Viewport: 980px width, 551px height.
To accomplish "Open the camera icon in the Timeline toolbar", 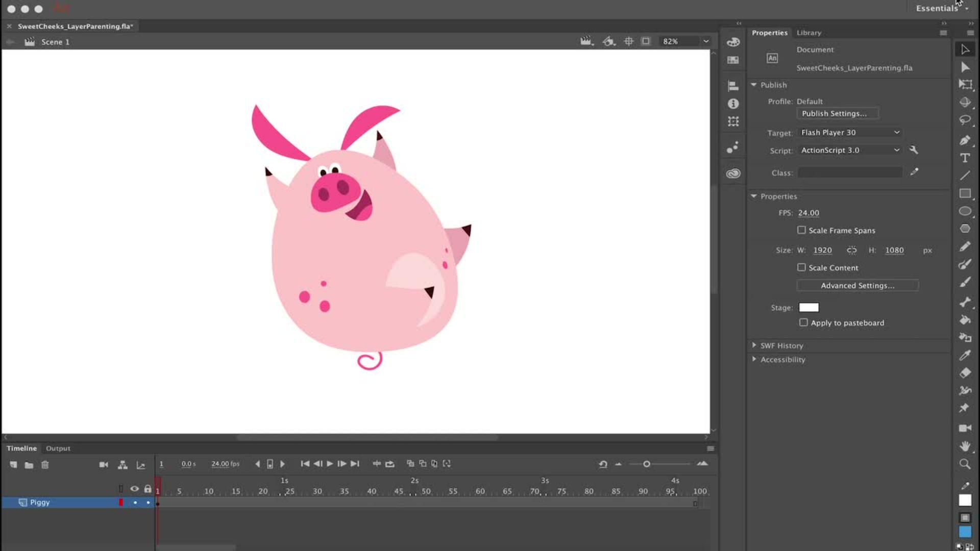I will click(x=104, y=464).
